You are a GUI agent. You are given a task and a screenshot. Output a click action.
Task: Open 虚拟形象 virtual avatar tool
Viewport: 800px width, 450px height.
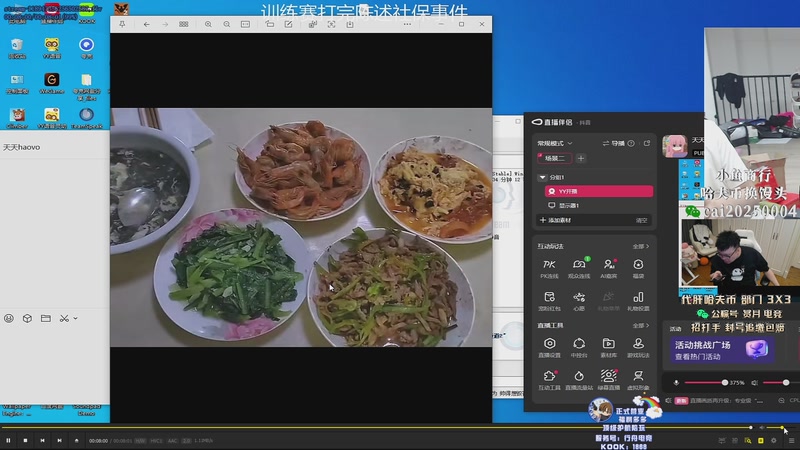click(x=638, y=380)
